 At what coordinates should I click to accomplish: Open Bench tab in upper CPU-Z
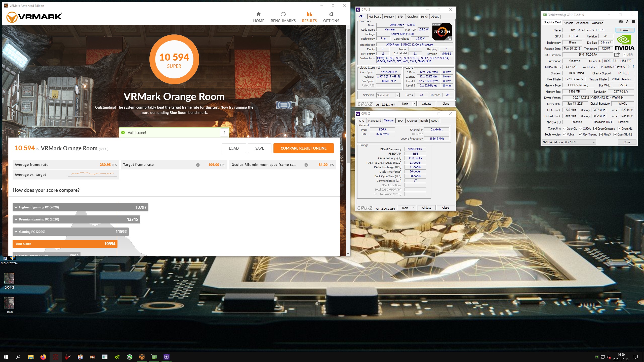(x=424, y=17)
